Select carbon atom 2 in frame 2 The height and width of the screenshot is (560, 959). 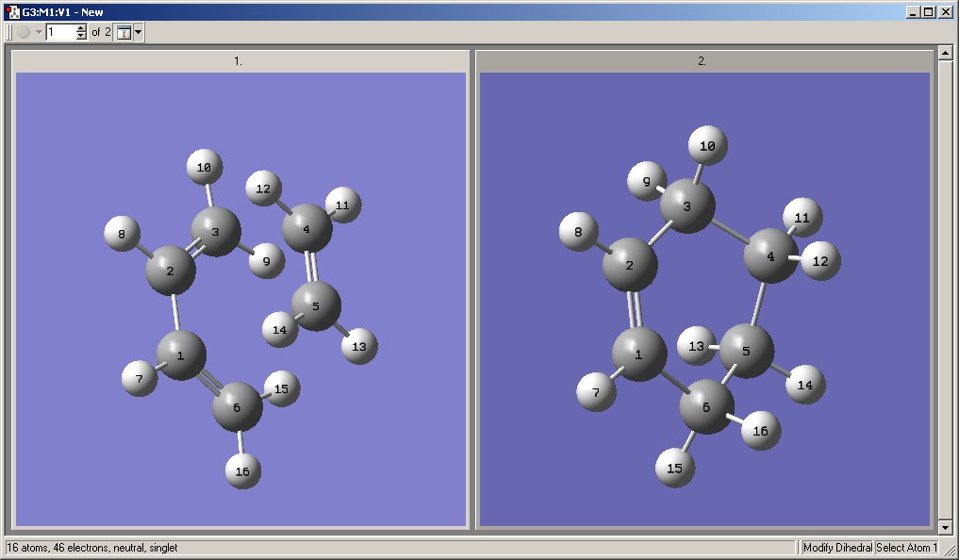pos(630,265)
